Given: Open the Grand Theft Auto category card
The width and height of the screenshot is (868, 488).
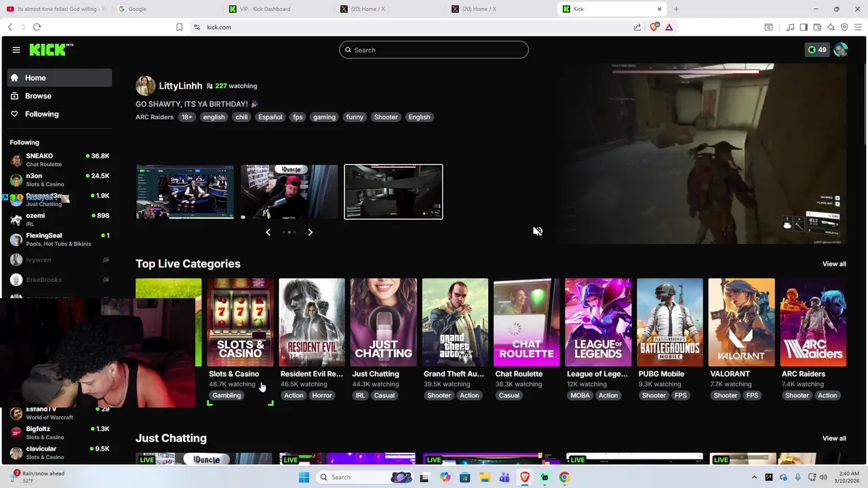Looking at the screenshot, I should (455, 323).
